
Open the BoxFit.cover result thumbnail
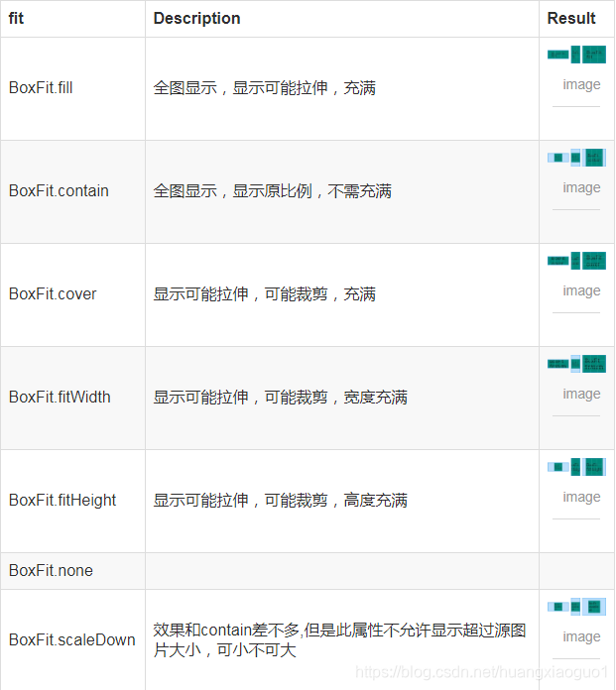click(x=576, y=261)
